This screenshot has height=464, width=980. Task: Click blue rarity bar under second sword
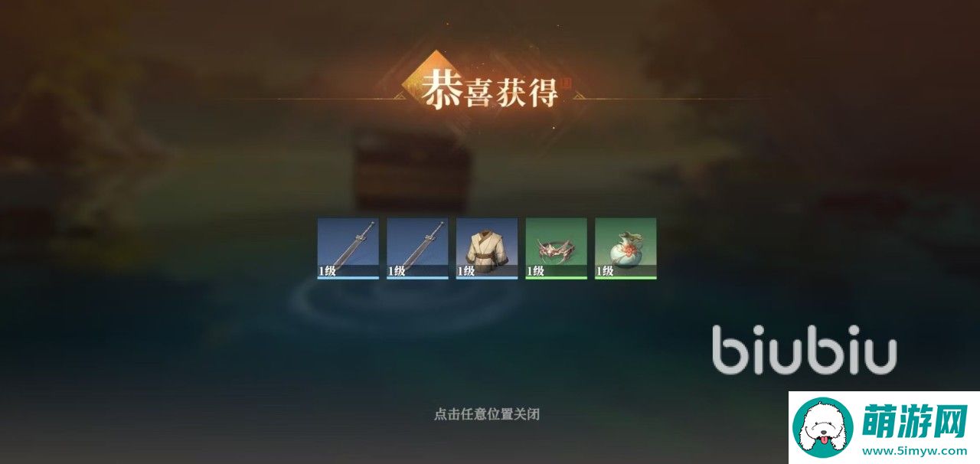[x=417, y=278]
